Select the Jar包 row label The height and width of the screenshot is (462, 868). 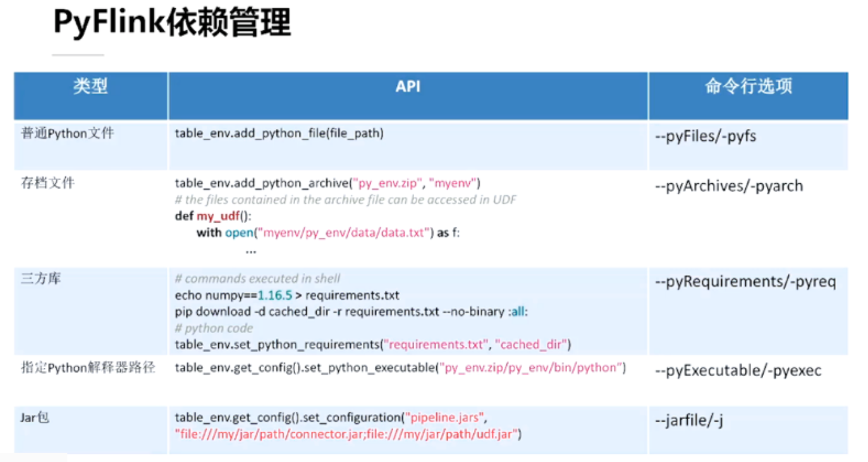pos(31,417)
